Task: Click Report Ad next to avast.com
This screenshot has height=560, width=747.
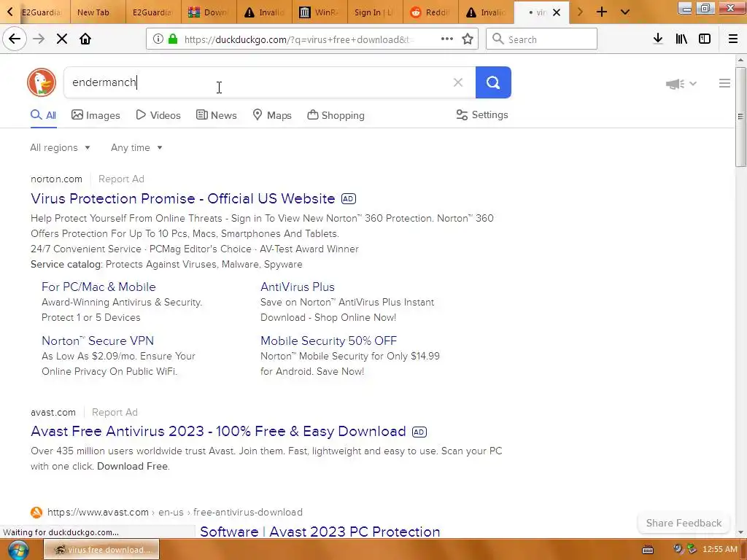Action: tap(115, 413)
